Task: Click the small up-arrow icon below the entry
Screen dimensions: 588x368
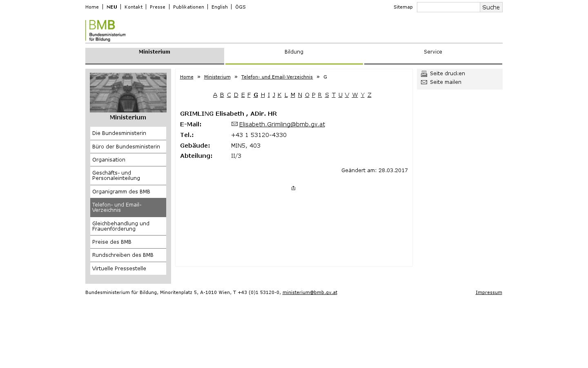Action: 293,188
